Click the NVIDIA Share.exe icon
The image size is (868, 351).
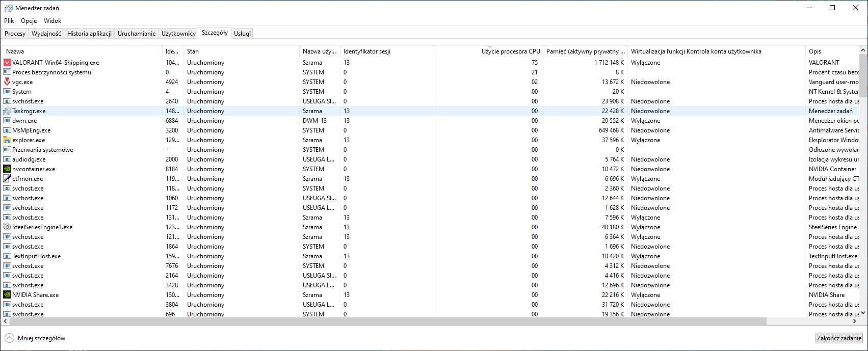[7, 295]
